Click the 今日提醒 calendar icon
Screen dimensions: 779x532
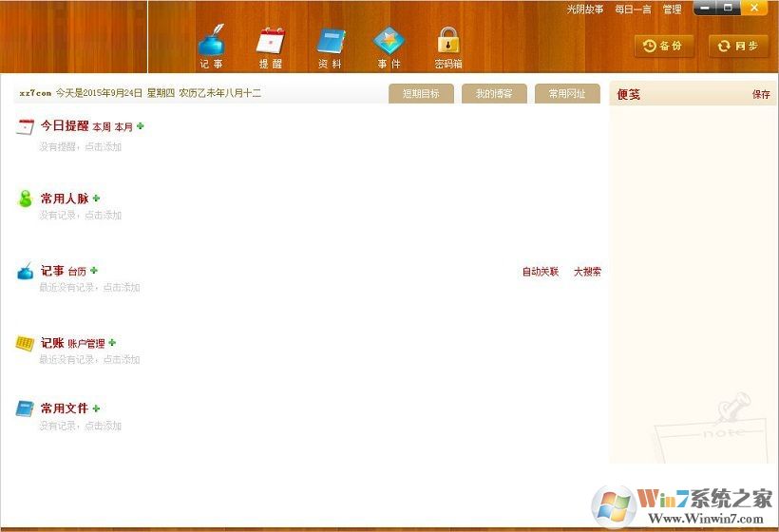coord(26,126)
